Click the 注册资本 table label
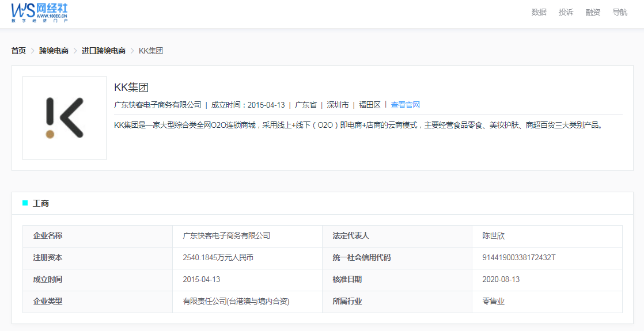The image size is (644, 331). pos(48,257)
